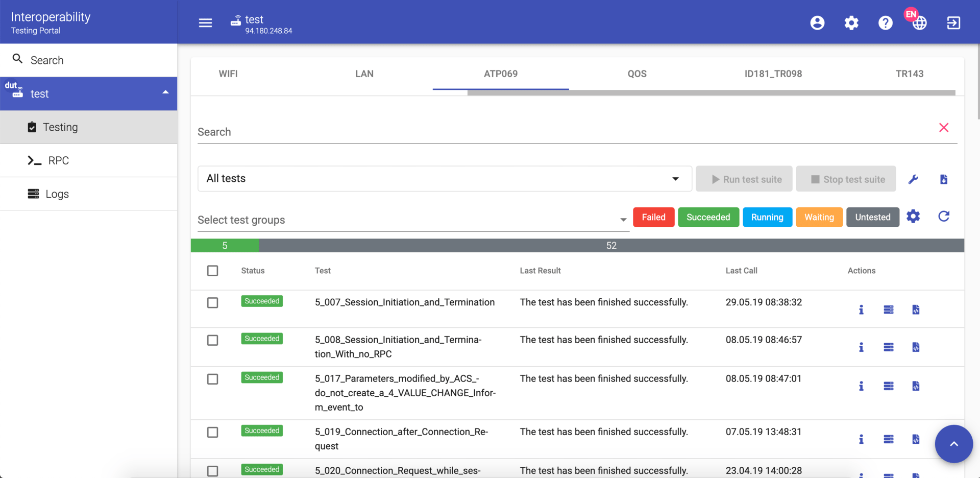Viewport: 980px width, 478px height.
Task: Click the Last Result column header
Action: [x=540, y=271]
